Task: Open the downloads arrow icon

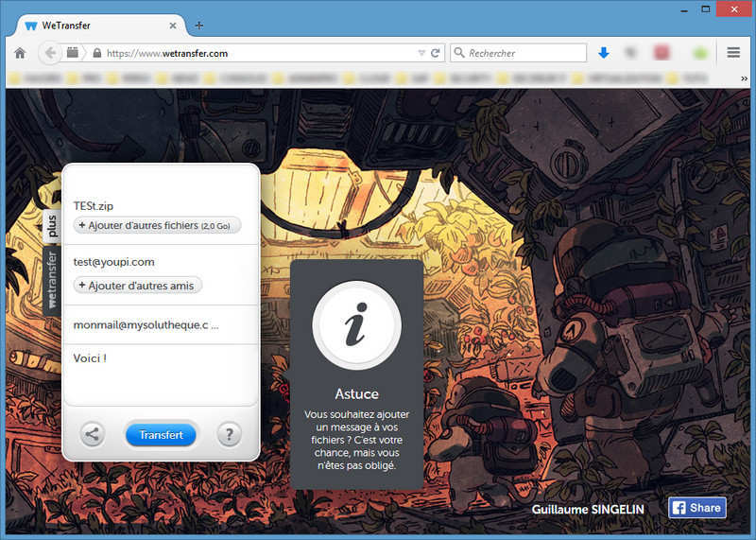Action: point(604,53)
